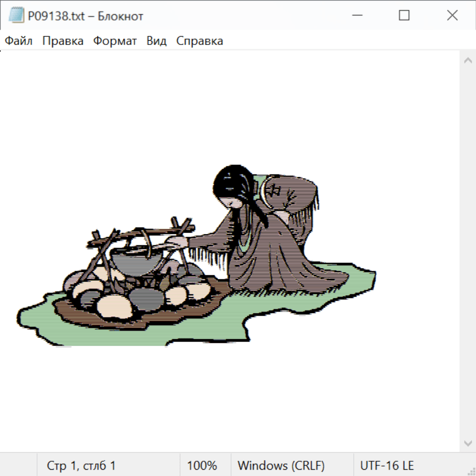Click the scroll up arrow of the vertical scrollbar
The height and width of the screenshot is (476, 476).
(x=468, y=61)
